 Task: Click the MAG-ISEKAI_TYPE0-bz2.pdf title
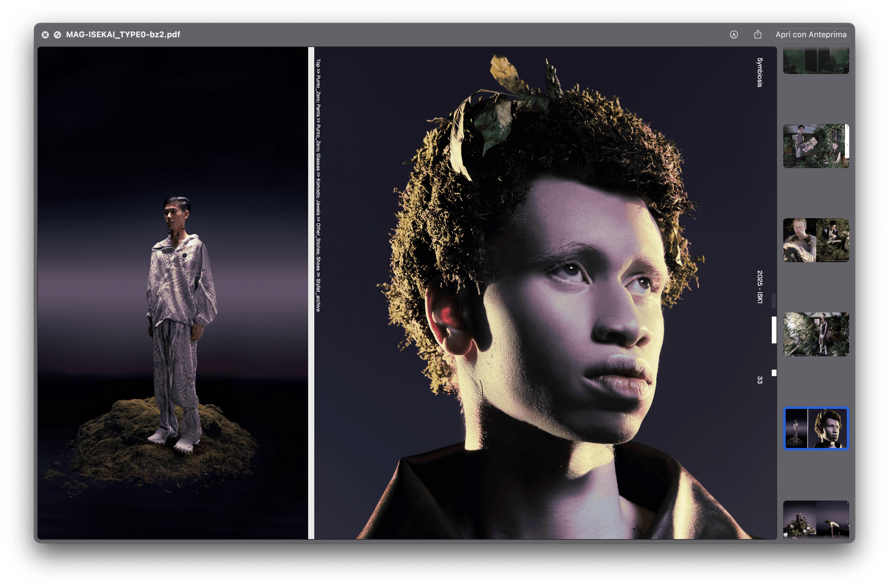point(123,35)
